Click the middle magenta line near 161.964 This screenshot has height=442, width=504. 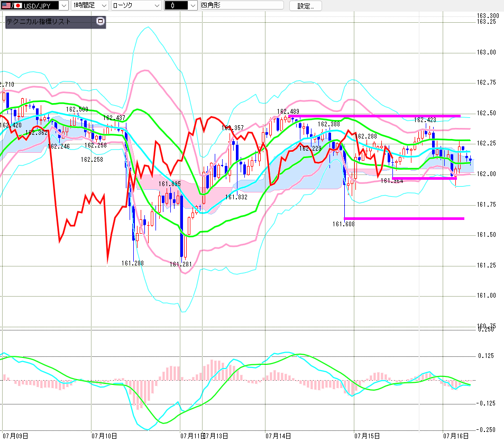424,178
